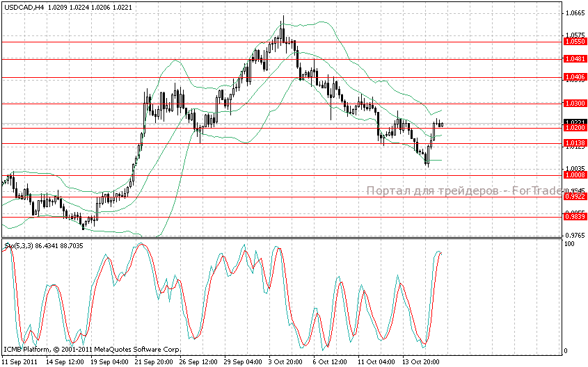588x367 pixels.
Task: Click the 0.9765 price axis value
Action: pos(575,235)
